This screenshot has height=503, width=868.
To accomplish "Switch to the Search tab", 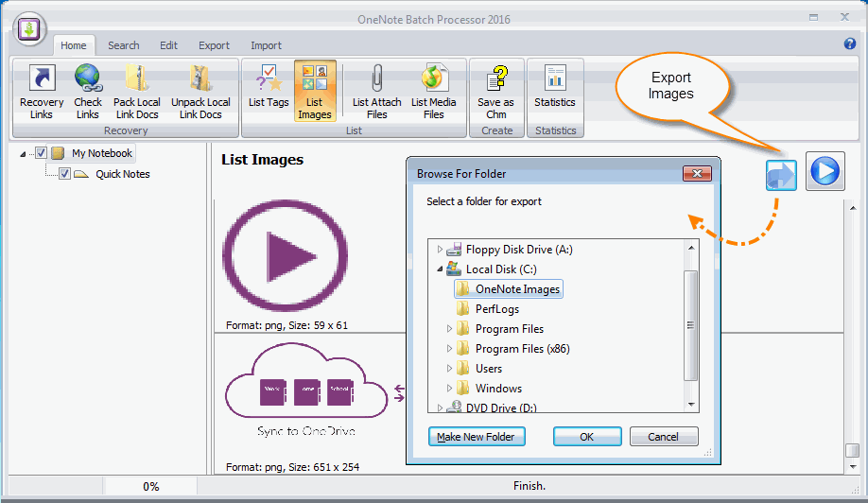I will [x=124, y=45].
